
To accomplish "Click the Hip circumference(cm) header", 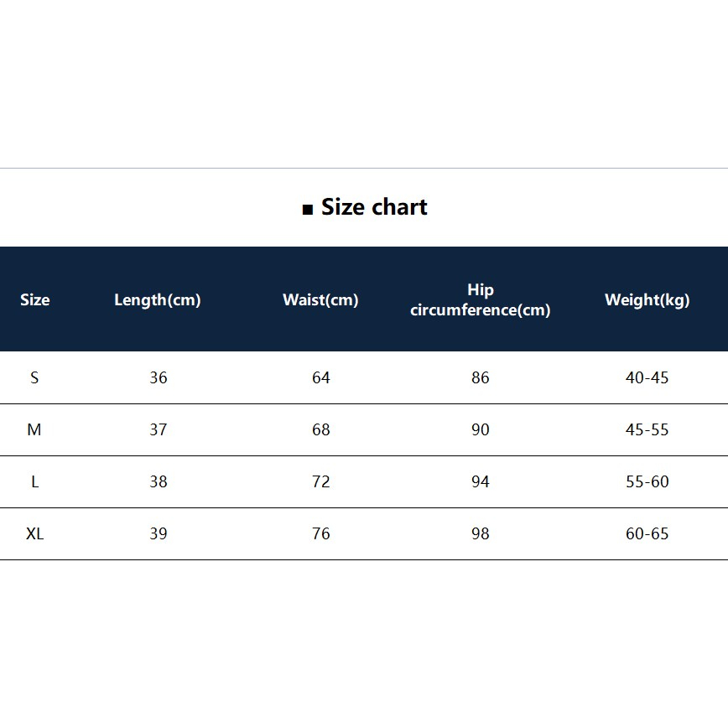I will coord(480,300).
